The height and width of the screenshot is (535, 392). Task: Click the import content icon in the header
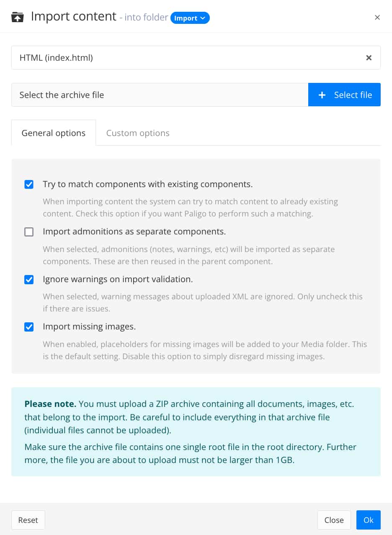[17, 16]
